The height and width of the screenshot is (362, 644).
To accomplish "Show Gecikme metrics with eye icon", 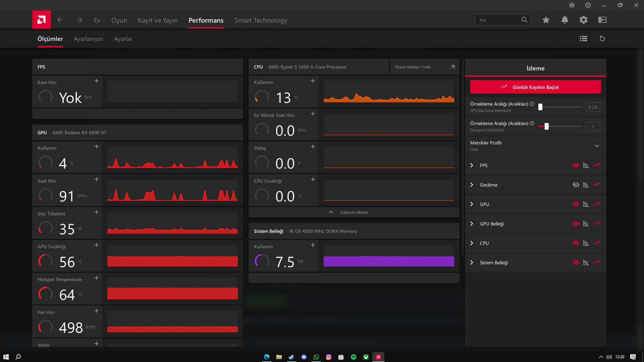I will point(576,185).
